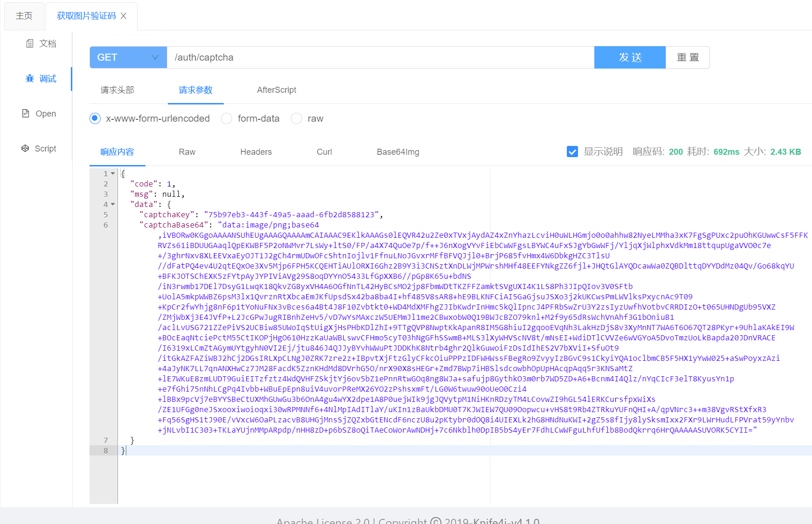
Task: Click the "captchaKey" value text
Action: 291,214
